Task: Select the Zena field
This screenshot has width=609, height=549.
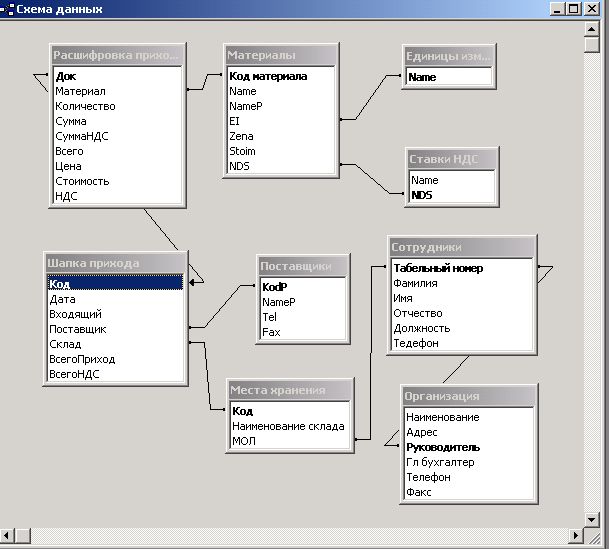Action: pyautogui.click(x=281, y=136)
